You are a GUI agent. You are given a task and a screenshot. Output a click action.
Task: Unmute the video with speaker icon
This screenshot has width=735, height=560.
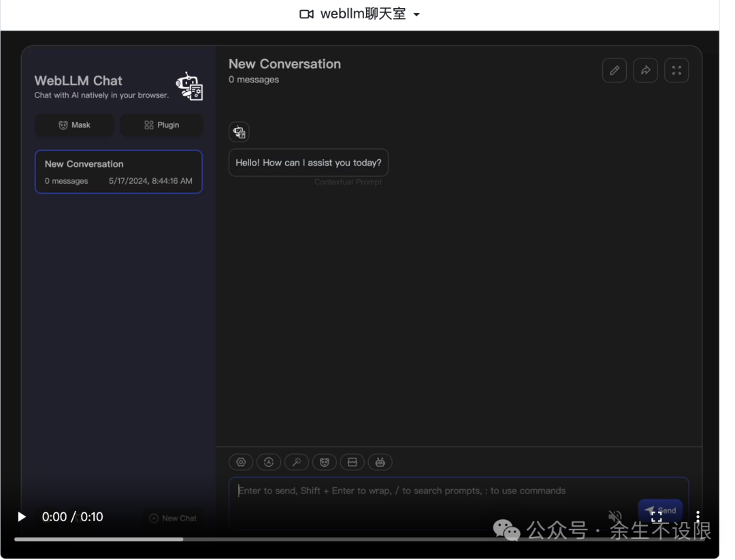tap(615, 517)
